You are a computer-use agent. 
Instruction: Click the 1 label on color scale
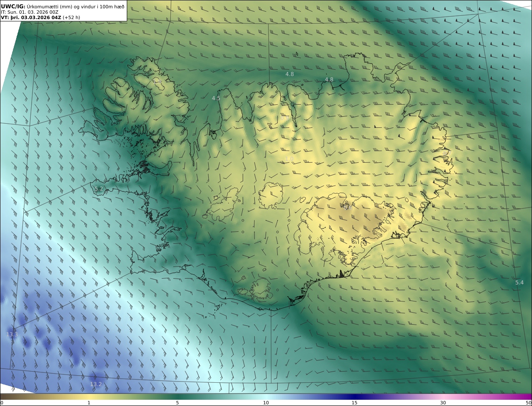point(89,403)
